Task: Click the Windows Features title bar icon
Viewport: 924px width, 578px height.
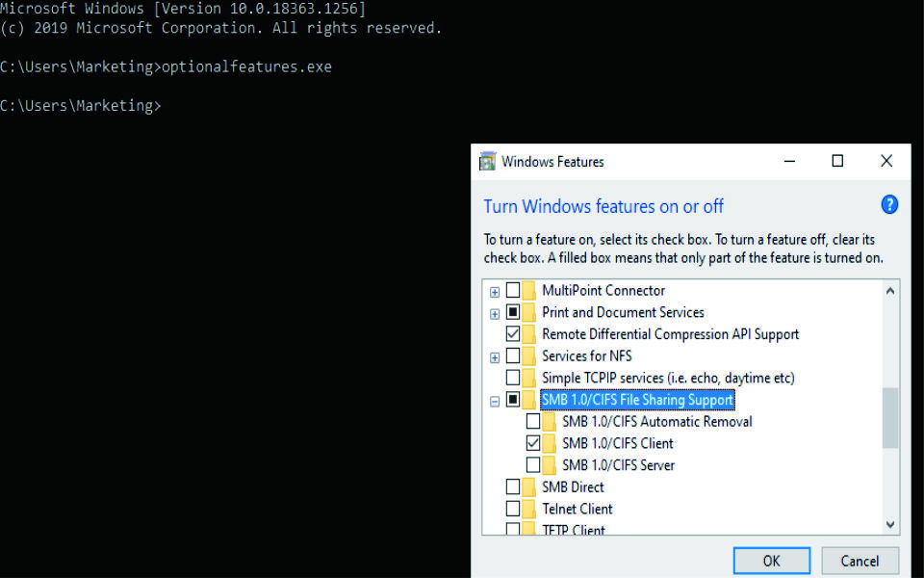Action: (x=487, y=161)
